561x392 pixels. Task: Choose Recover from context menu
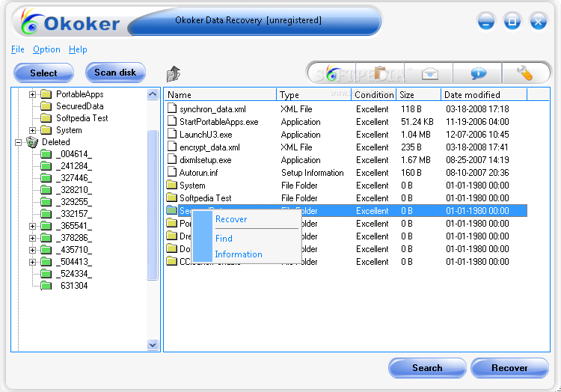[x=231, y=219]
